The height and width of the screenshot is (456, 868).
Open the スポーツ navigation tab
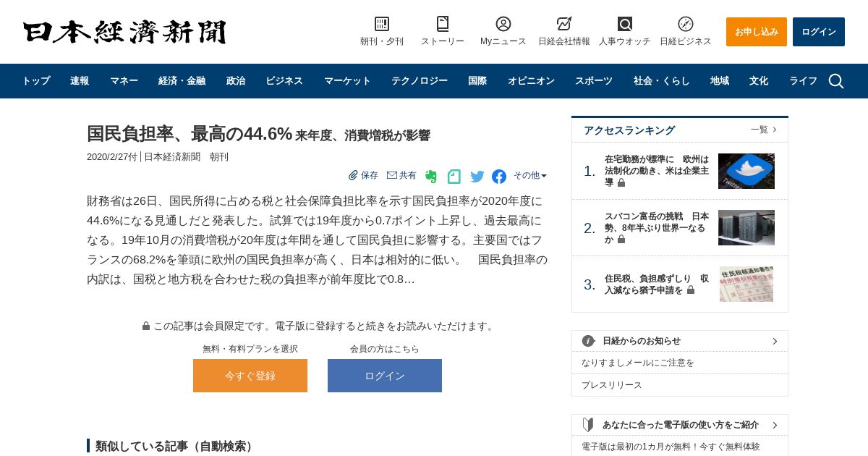(x=594, y=81)
